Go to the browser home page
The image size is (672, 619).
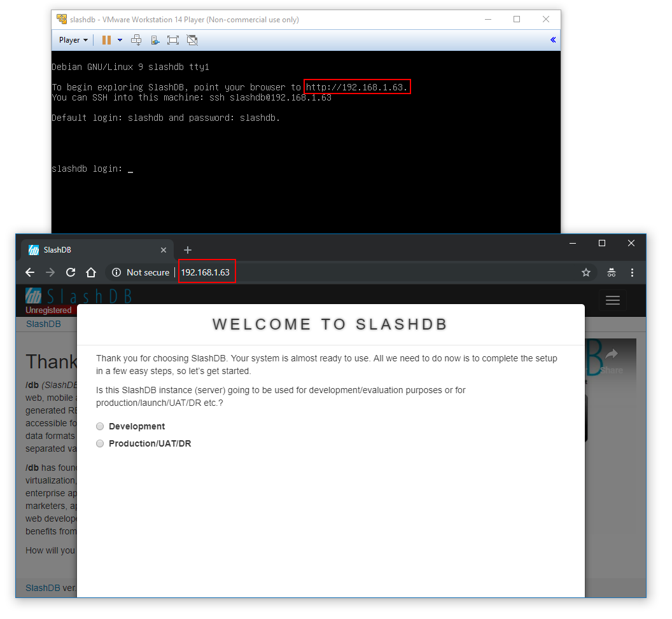click(x=91, y=272)
